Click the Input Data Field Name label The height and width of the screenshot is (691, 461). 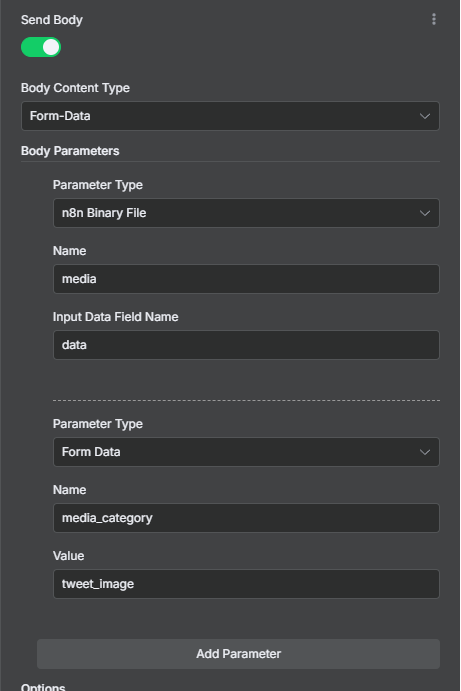click(x=115, y=317)
